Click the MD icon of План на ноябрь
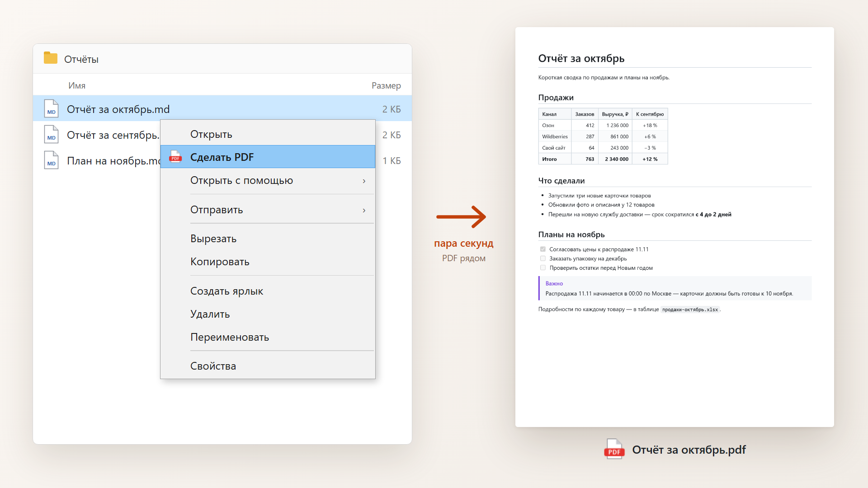868x488 pixels. [51, 160]
